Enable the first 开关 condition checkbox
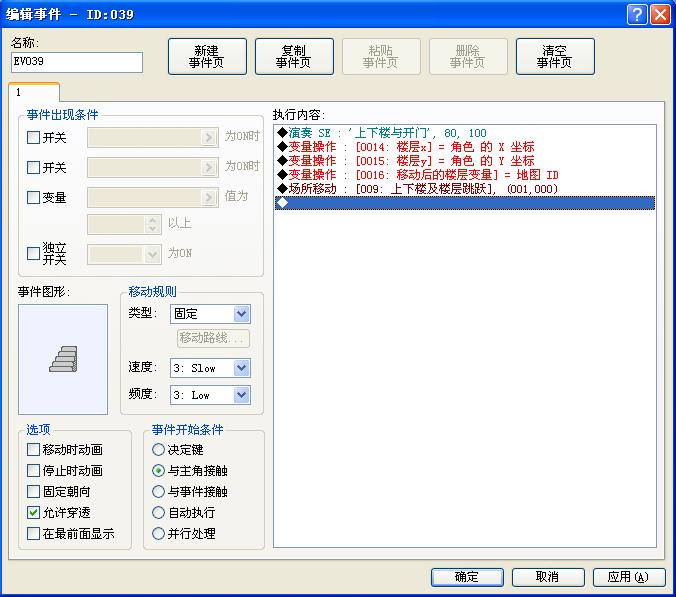Image resolution: width=676 pixels, height=597 pixels. coord(33,138)
